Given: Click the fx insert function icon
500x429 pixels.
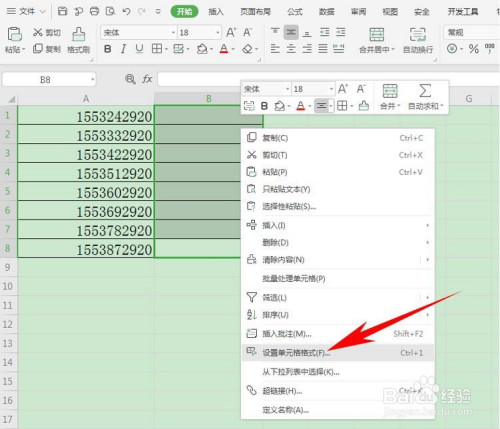Looking at the screenshot, I should pos(147,79).
